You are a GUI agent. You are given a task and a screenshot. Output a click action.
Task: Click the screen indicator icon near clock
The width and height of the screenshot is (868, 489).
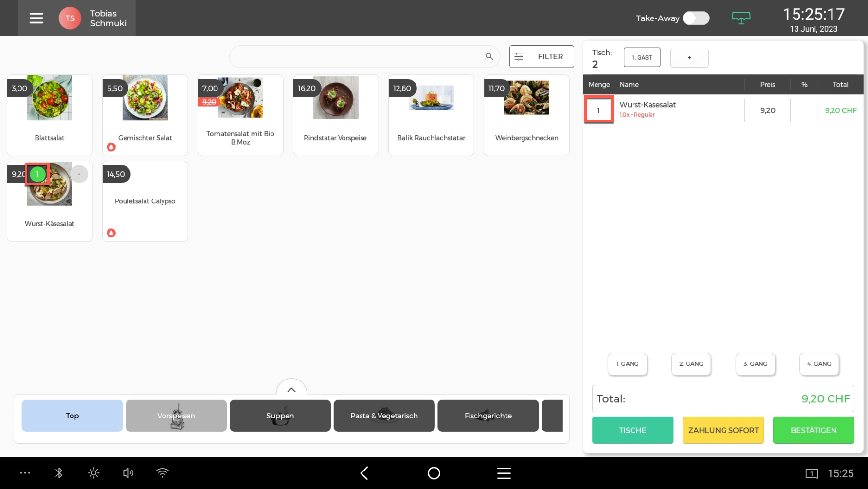(812, 473)
